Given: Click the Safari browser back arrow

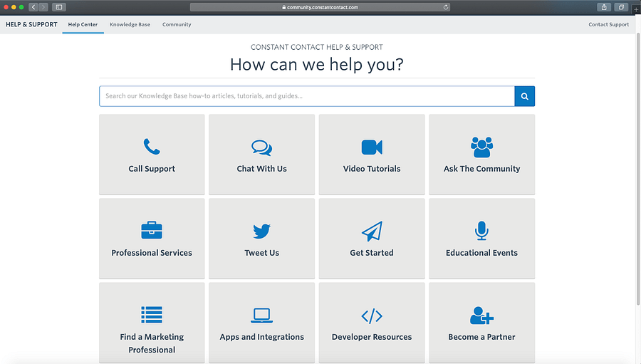Looking at the screenshot, I should point(33,7).
